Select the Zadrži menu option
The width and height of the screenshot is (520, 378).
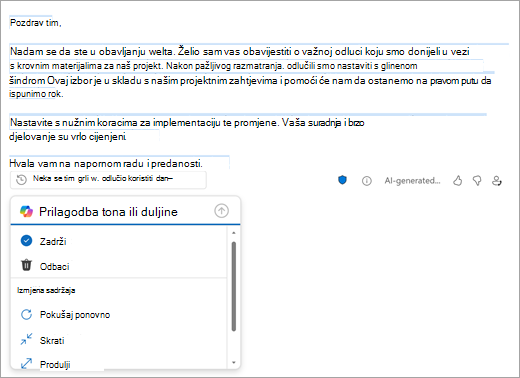pos(119,241)
